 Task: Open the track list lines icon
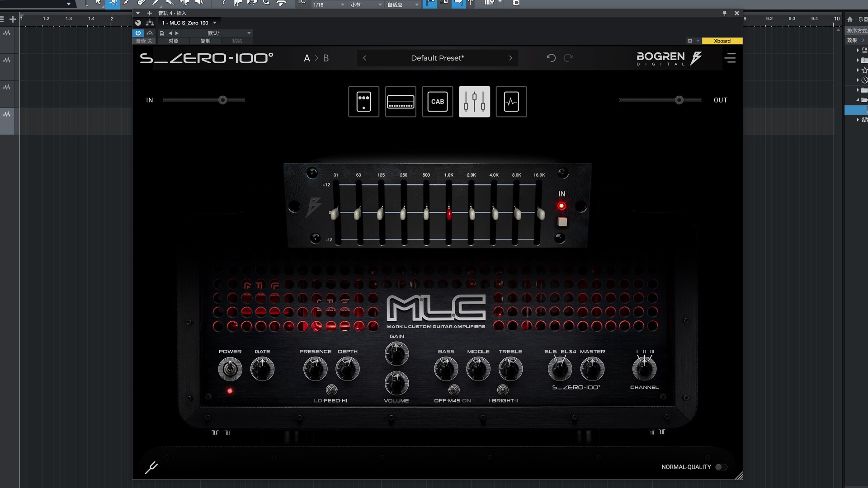(x=2, y=19)
